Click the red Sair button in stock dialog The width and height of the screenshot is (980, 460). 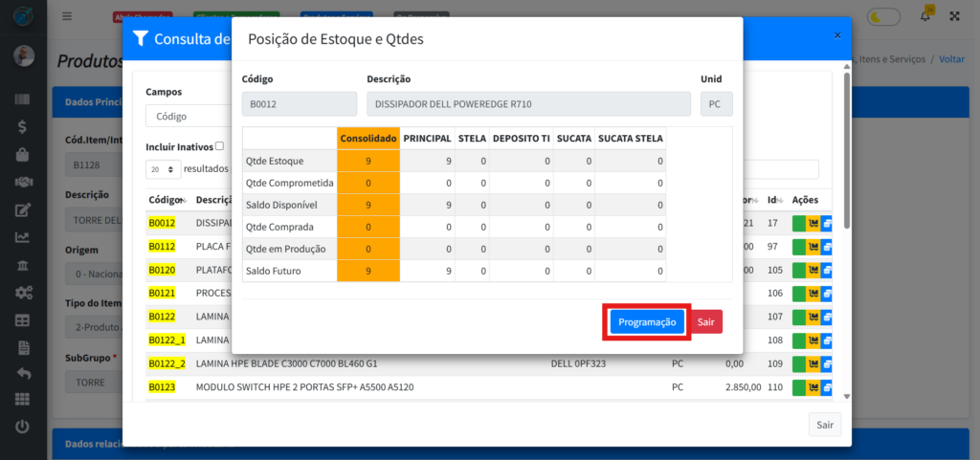pos(705,322)
